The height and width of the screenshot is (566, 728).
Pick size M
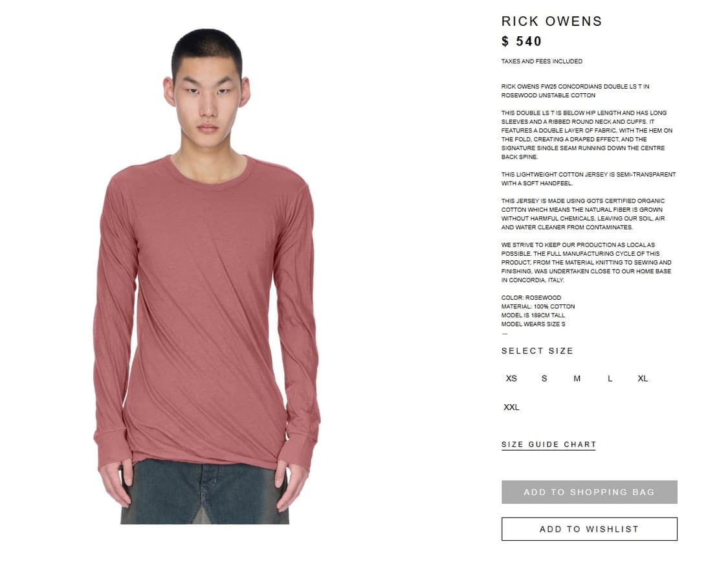(x=577, y=378)
